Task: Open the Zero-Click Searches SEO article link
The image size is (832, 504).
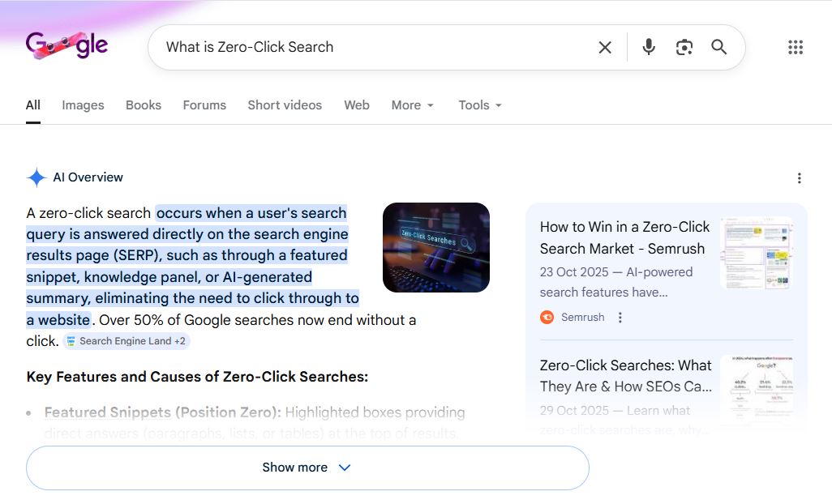Action: pos(625,376)
